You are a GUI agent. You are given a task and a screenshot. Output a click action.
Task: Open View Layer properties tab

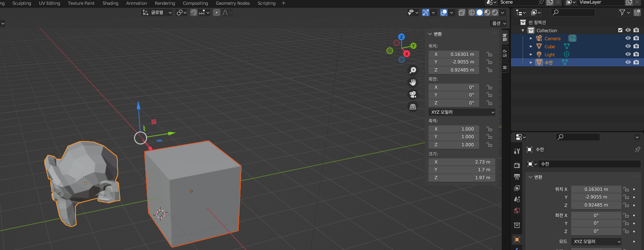tap(517, 188)
